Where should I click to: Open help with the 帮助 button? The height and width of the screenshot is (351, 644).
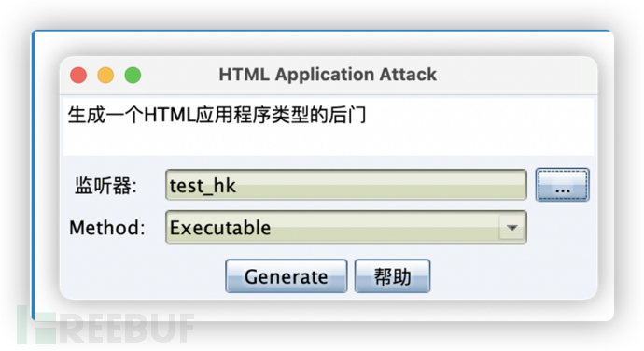392,276
